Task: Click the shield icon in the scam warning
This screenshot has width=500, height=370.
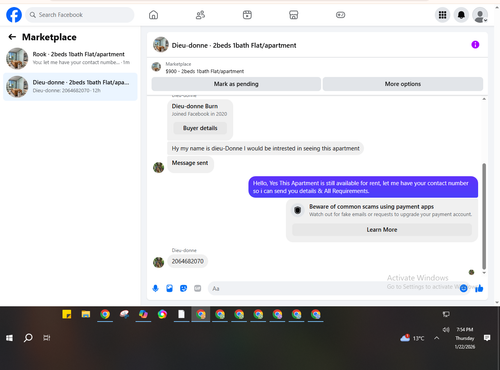Action: tap(298, 210)
